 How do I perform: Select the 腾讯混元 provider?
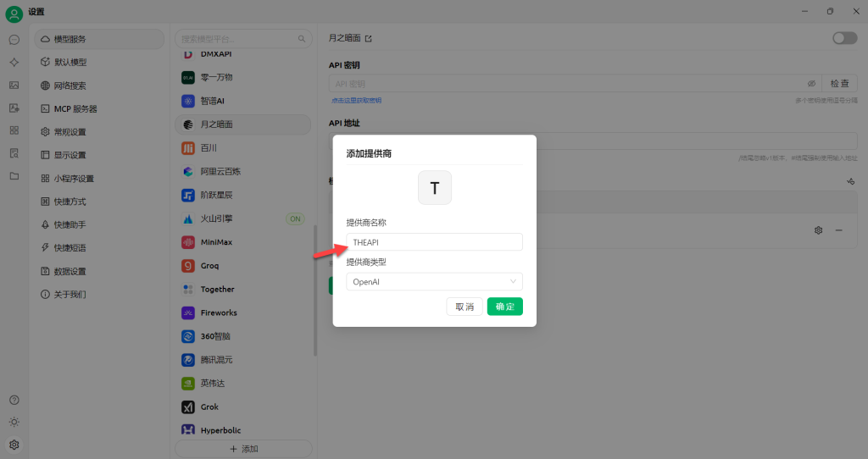coord(243,359)
